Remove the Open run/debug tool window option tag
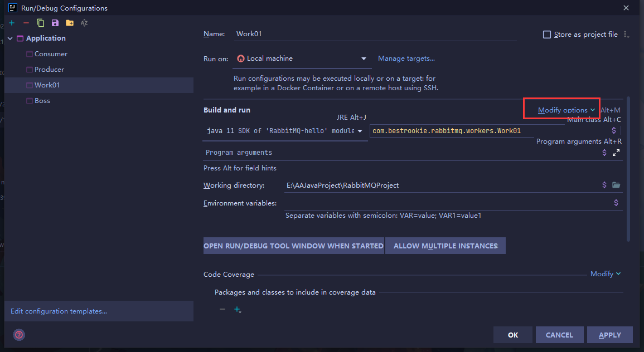 pos(375,246)
